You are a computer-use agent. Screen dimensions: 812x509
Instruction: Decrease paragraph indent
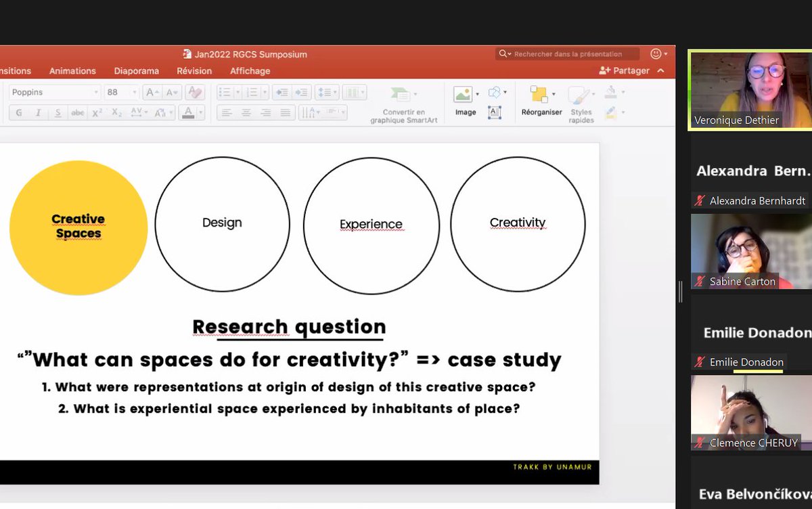click(x=283, y=93)
